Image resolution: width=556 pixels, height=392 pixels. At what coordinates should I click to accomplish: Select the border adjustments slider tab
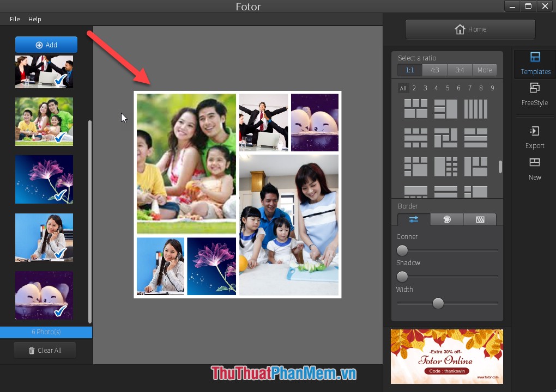413,219
